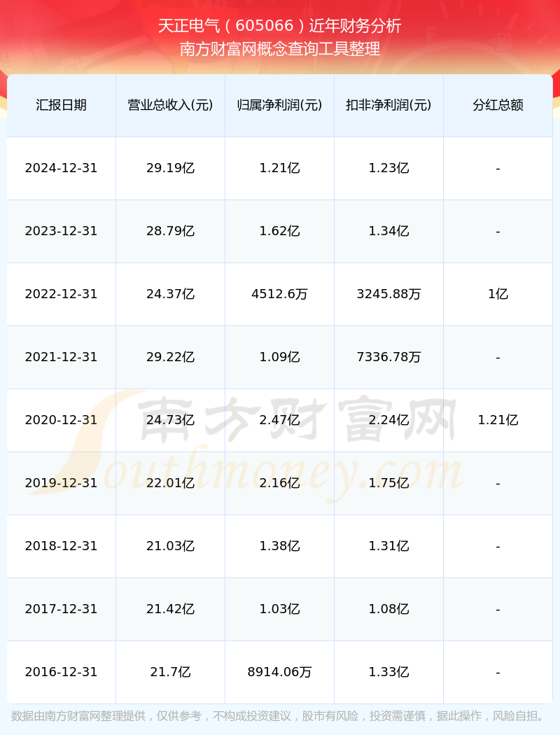The height and width of the screenshot is (735, 560).
Task: Select net profit 1.21亿 in 2024 row
Action: 280,168
